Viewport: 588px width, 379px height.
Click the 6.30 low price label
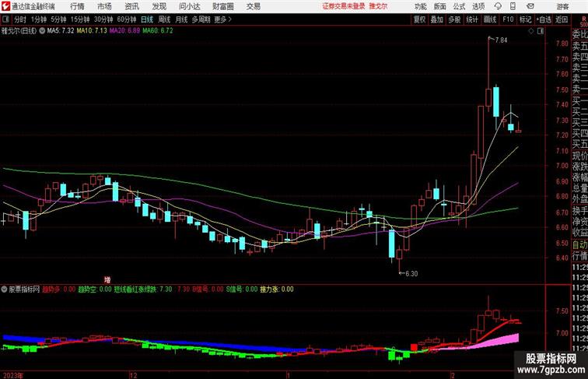point(411,274)
